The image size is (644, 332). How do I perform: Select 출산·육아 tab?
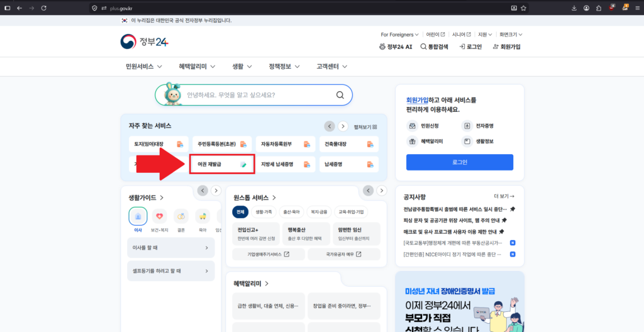(291, 212)
